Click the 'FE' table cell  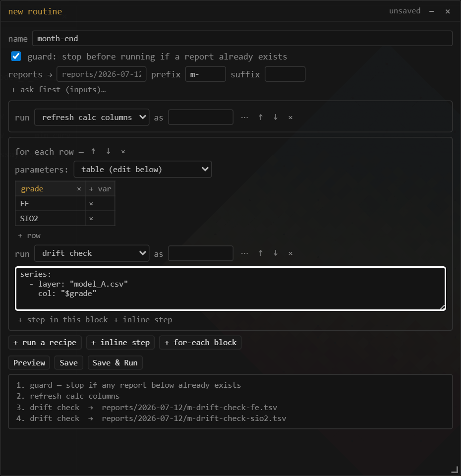click(x=51, y=204)
